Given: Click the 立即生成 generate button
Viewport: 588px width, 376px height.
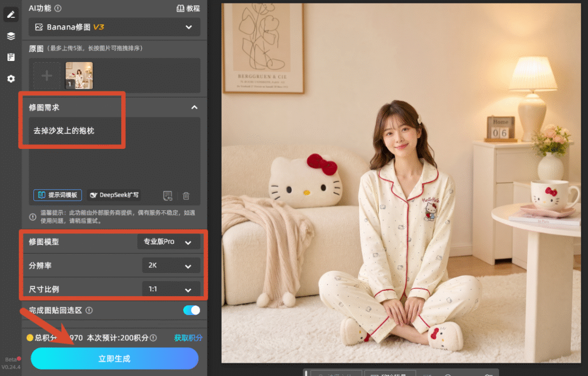Looking at the screenshot, I should click(114, 358).
